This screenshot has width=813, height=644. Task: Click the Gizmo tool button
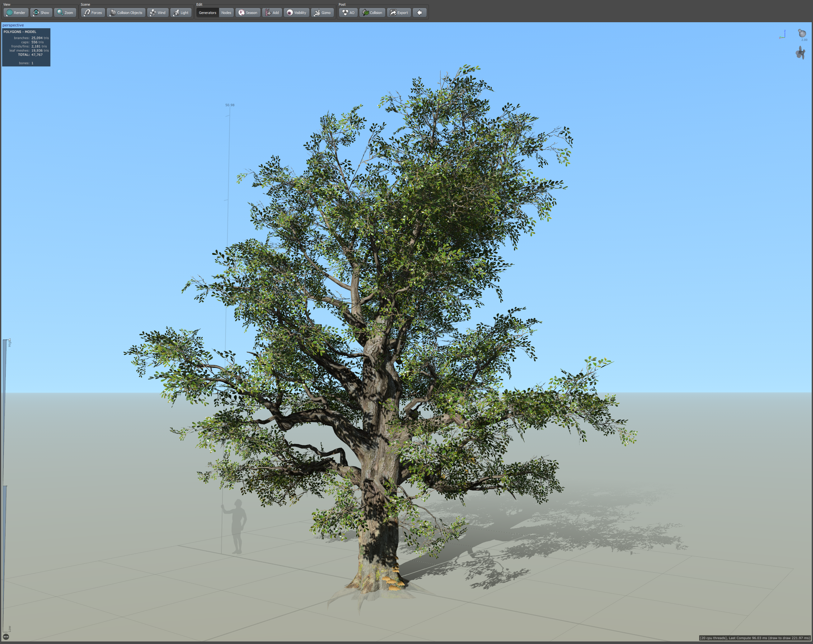322,12
